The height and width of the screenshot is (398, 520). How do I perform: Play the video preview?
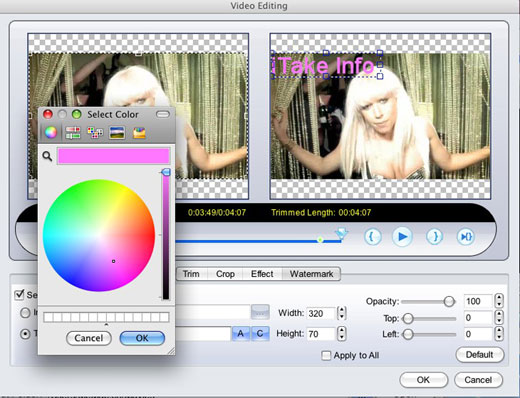(x=402, y=237)
